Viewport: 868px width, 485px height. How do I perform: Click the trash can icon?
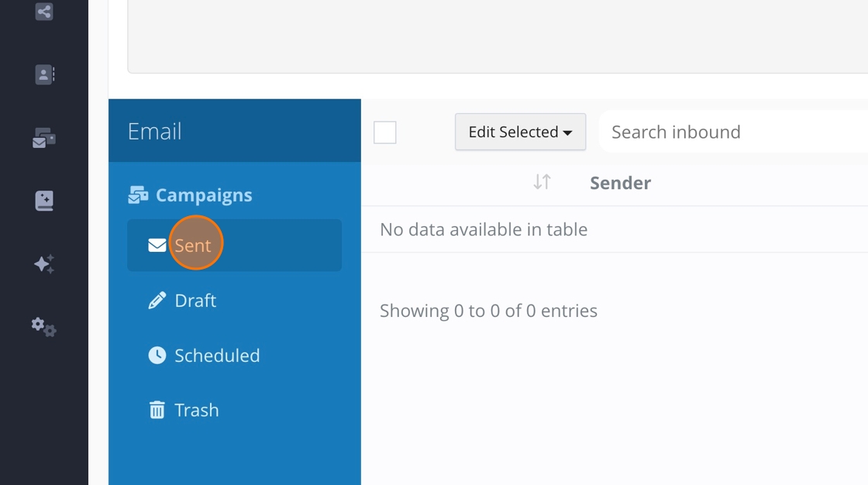pos(157,410)
